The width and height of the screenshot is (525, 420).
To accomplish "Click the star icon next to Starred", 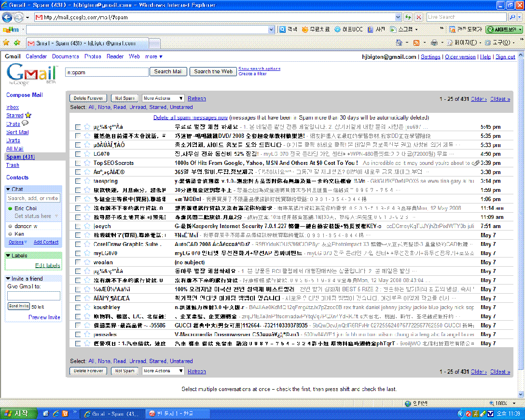I will coord(28,115).
